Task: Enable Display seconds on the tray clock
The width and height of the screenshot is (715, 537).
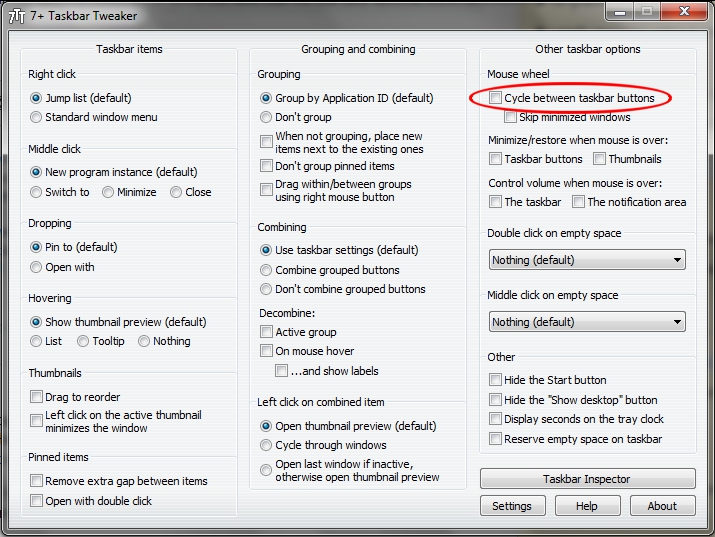Action: 495,418
